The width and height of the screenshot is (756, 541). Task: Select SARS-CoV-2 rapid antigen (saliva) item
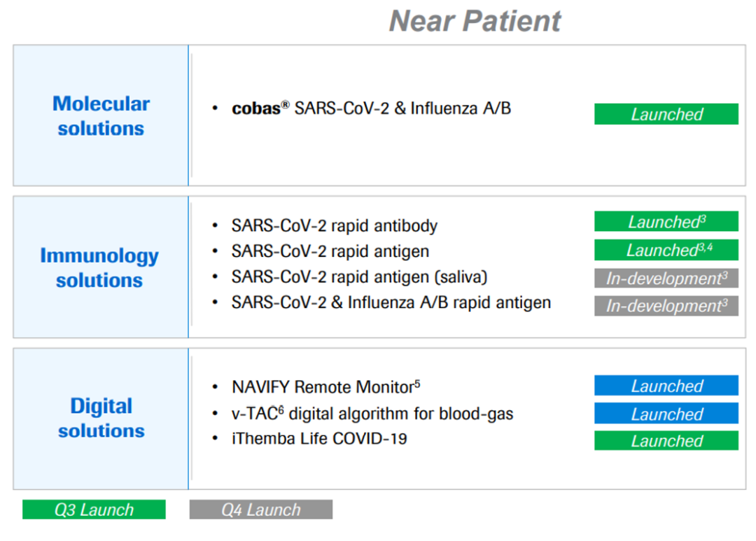pyautogui.click(x=359, y=277)
